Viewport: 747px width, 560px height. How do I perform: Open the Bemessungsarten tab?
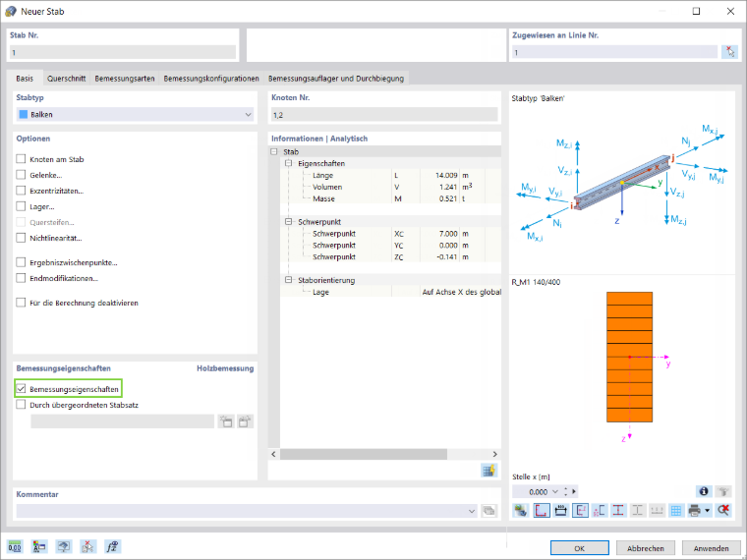point(125,78)
